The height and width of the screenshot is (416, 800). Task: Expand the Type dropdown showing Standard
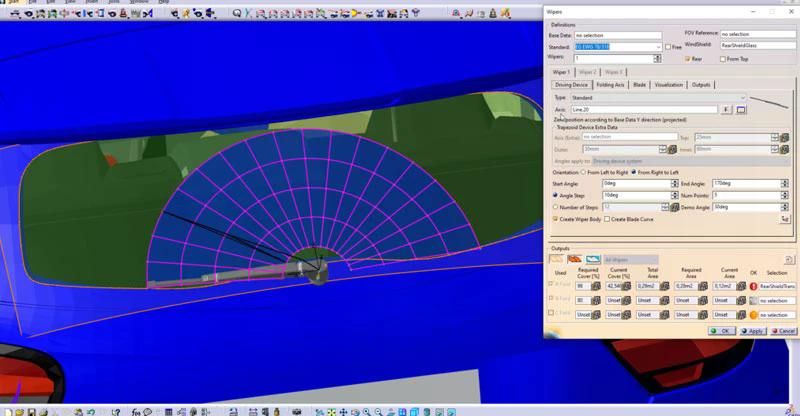[x=743, y=98]
